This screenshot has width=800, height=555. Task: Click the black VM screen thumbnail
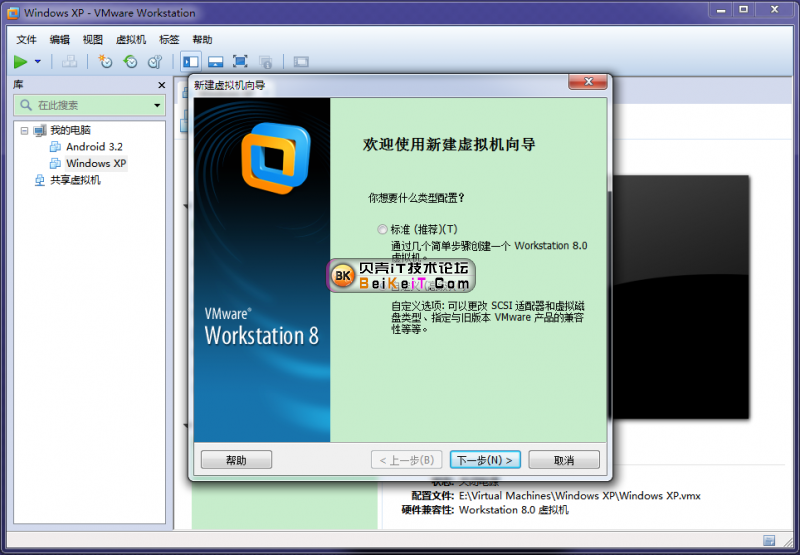click(680, 297)
